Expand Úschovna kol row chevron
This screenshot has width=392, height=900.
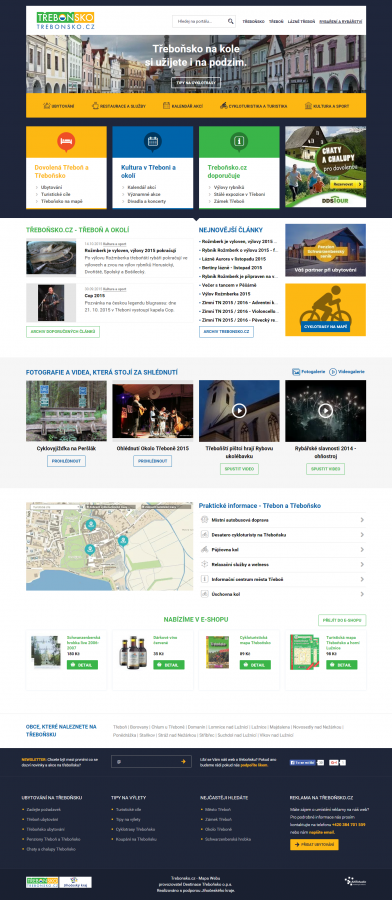(362, 595)
